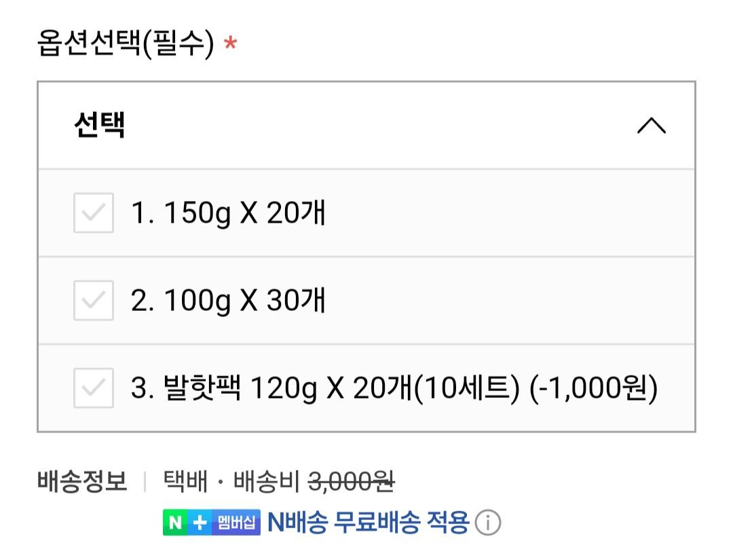Viewport: 733px width, 560px height.
Task: Check the box for 100g X 30개
Action: 94,300
